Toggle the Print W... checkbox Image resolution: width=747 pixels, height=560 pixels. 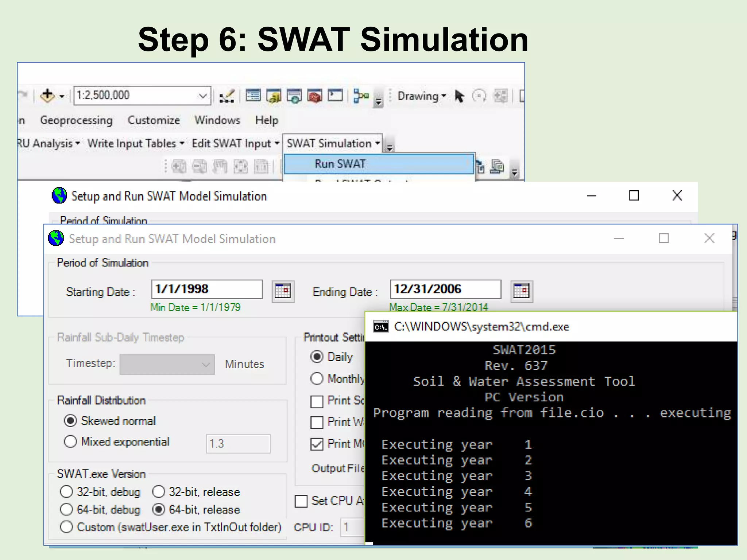(317, 423)
